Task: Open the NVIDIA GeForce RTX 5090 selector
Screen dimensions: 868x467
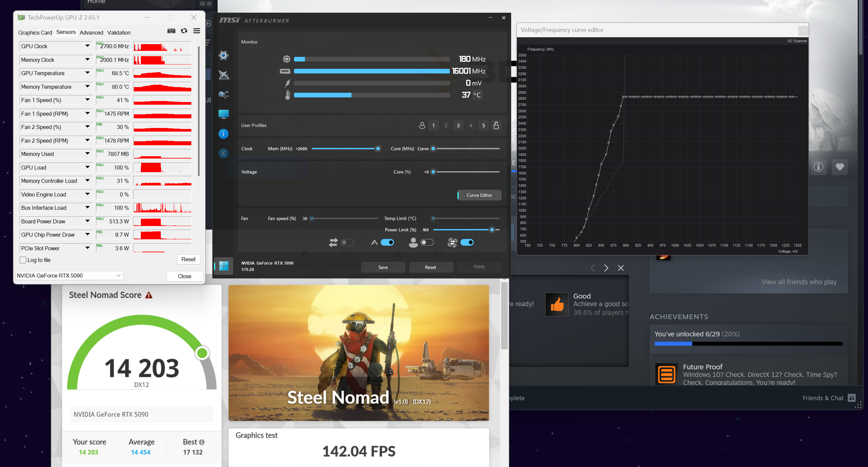Action: coord(69,276)
